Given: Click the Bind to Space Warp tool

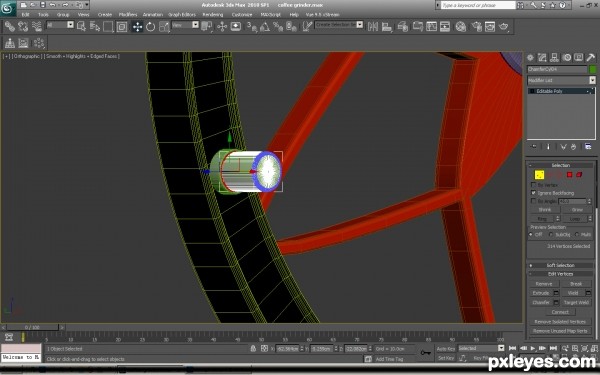Looking at the screenshot, I should point(37,26).
